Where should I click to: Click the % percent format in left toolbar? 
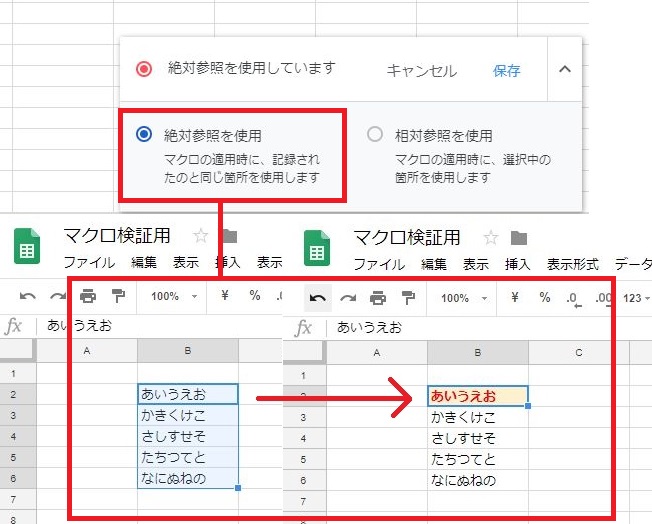[255, 296]
